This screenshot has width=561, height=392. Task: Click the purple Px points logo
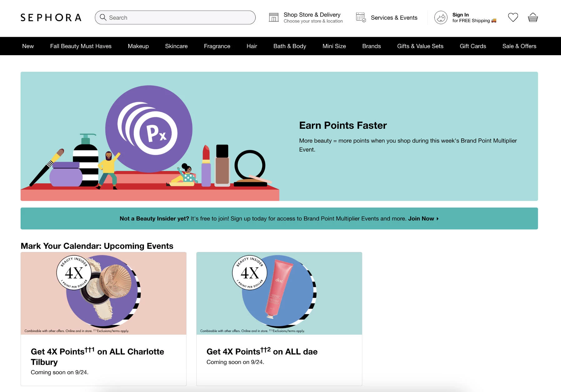point(149,129)
